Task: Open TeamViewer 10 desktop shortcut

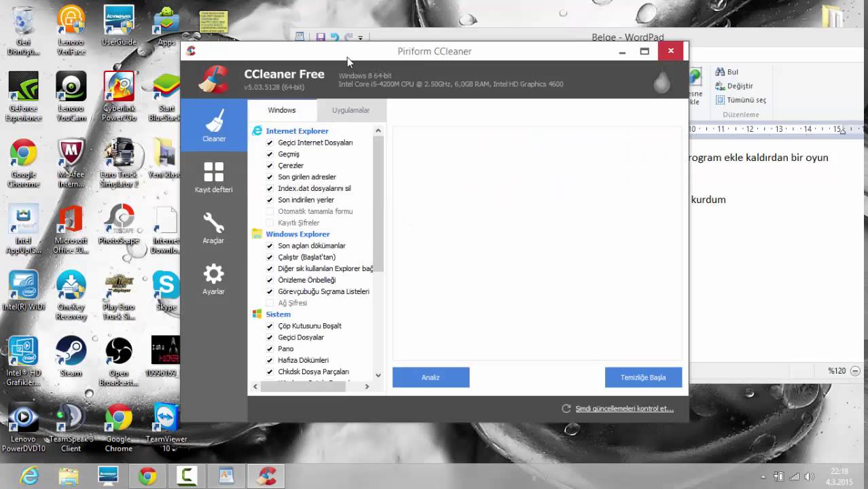Action: [166, 428]
